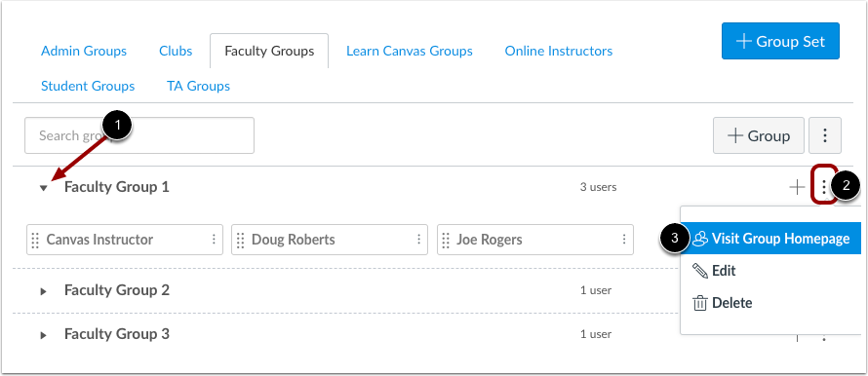This screenshot has height=376, width=868.
Task: Click the + Group button
Action: tap(759, 135)
